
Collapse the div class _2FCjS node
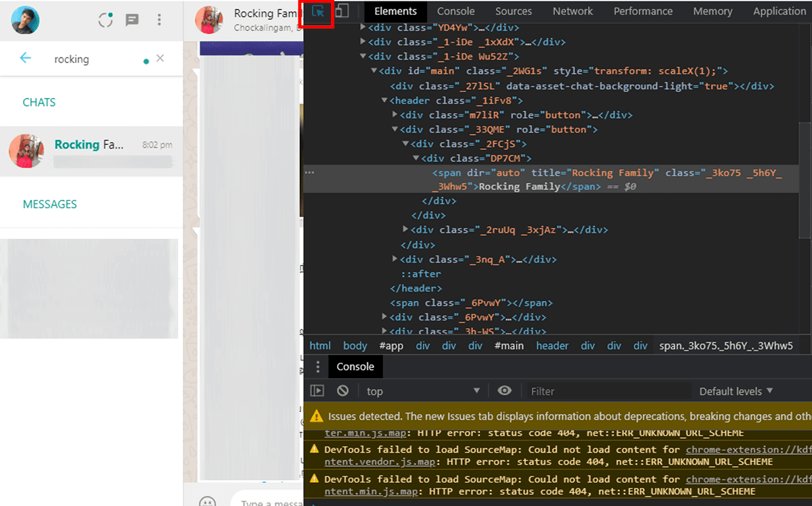(x=405, y=144)
